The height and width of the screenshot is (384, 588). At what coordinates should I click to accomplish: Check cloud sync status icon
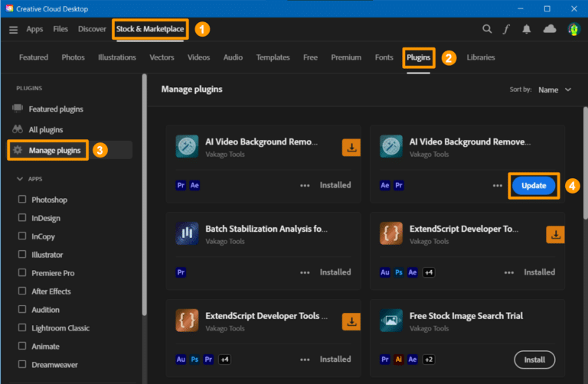click(x=550, y=28)
